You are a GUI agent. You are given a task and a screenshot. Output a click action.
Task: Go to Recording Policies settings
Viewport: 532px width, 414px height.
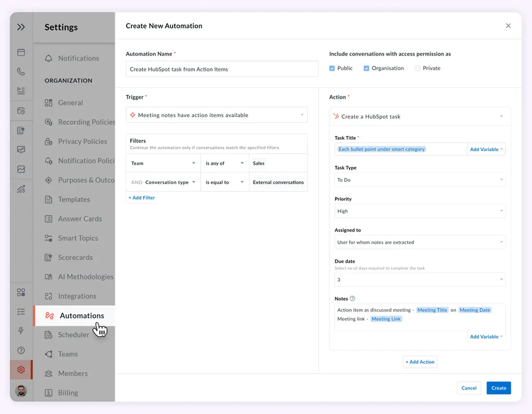click(x=80, y=122)
